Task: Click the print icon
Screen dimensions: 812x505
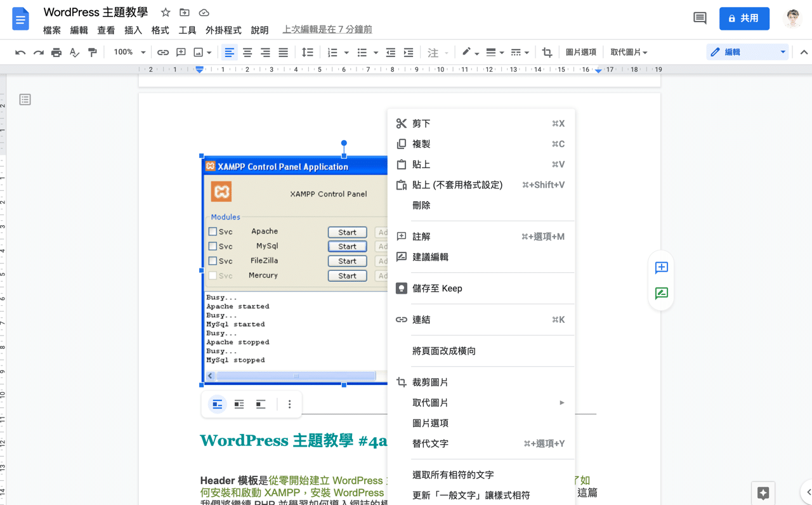Action: click(56, 53)
